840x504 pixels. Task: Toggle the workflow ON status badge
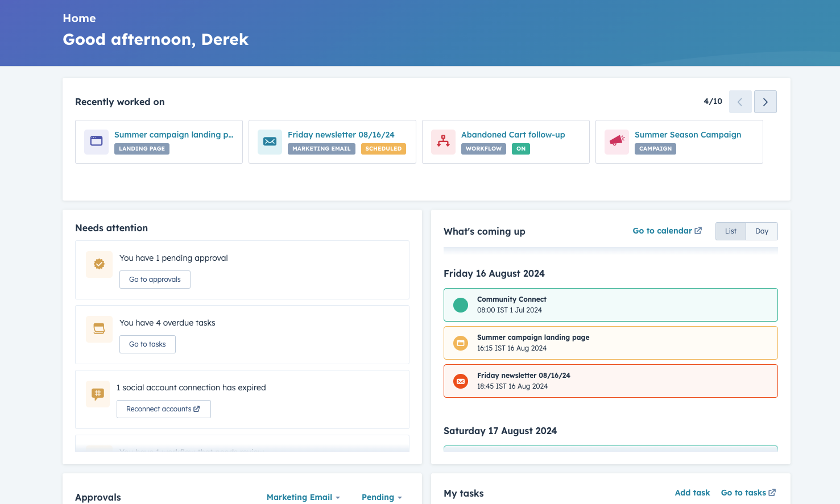tap(520, 148)
